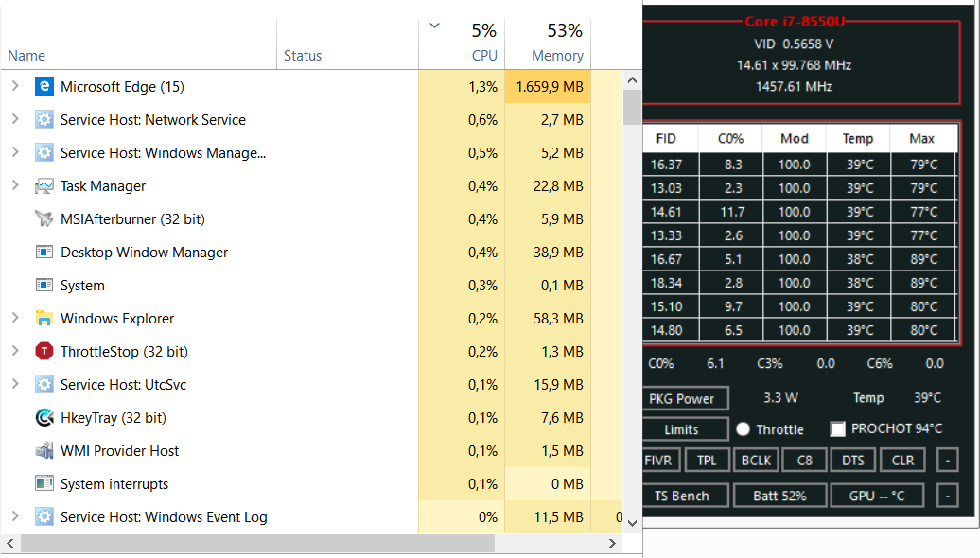Click the C0% column header in the core table

click(x=730, y=139)
